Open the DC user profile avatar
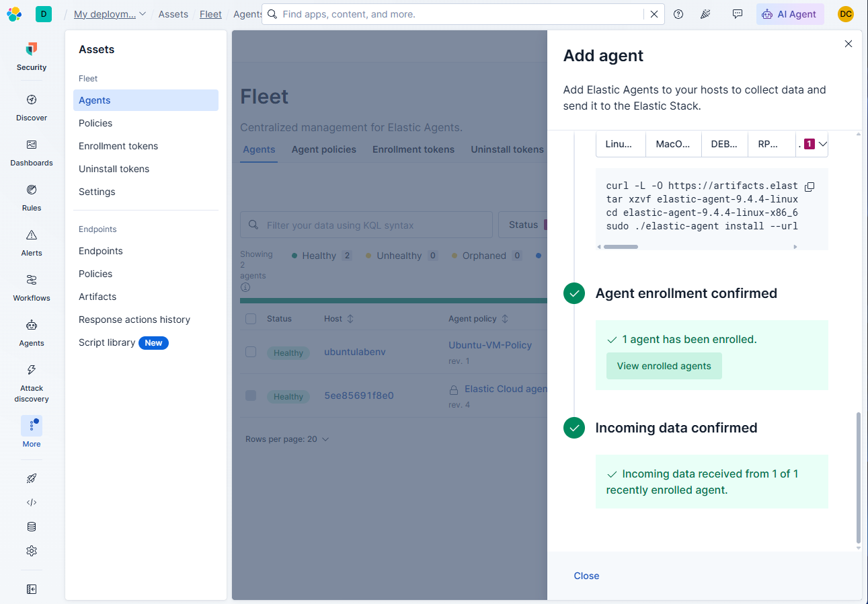 click(846, 14)
